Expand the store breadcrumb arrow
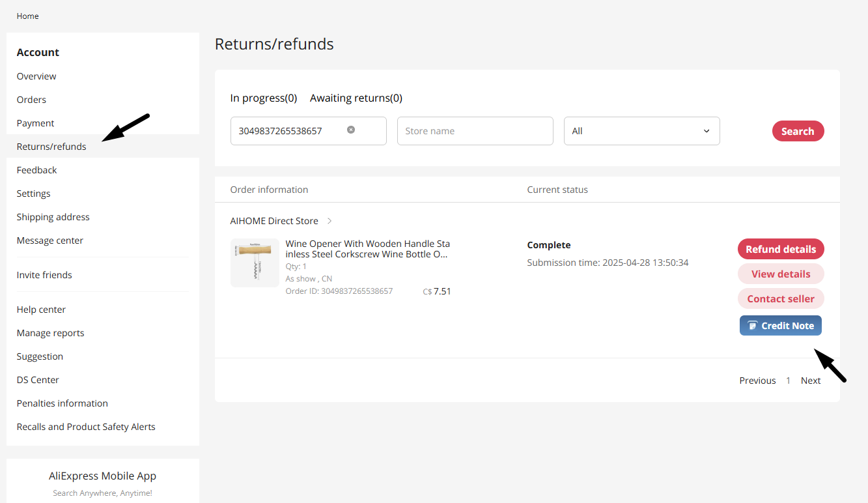Image resolution: width=868 pixels, height=503 pixels. pos(329,221)
